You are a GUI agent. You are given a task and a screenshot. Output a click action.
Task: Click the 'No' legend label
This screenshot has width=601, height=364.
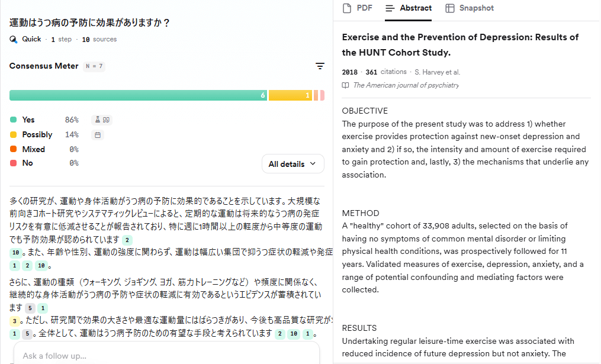(x=28, y=163)
